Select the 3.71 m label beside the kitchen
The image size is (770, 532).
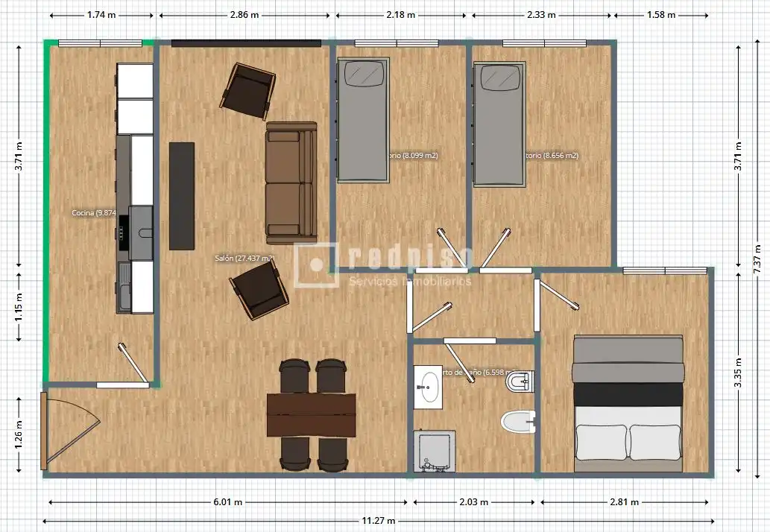[19, 156]
